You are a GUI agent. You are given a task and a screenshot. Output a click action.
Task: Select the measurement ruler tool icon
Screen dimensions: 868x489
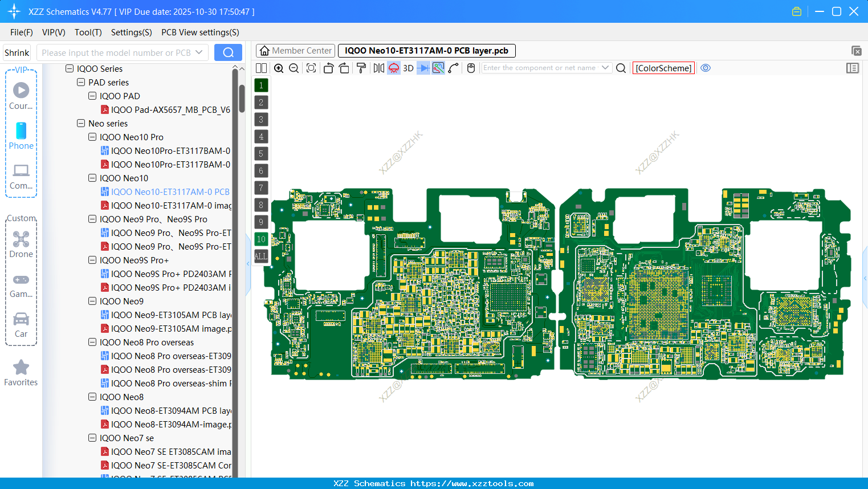pyautogui.click(x=453, y=68)
